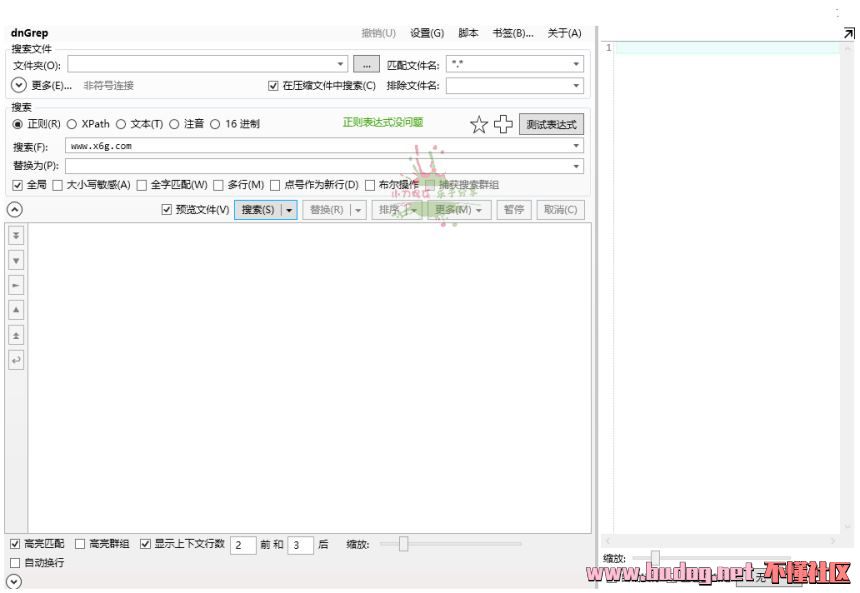Select the XPath search type radio button
Screen dimensions: 860x593
tap(73, 124)
